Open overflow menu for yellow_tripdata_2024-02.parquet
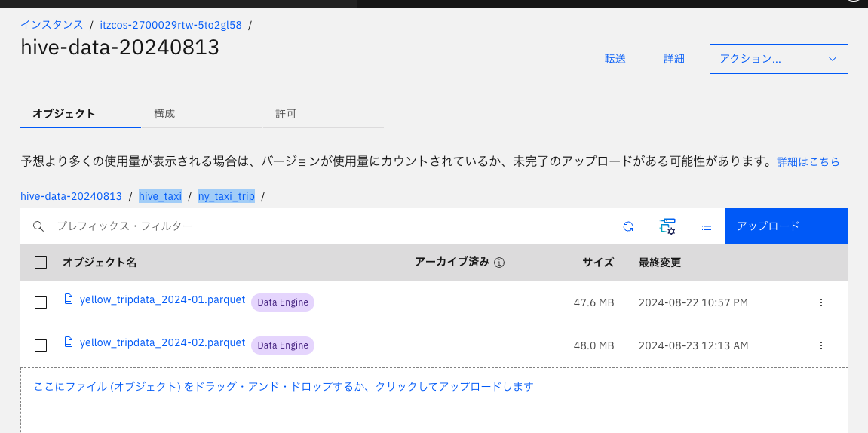The width and height of the screenshot is (868, 433). 821,345
